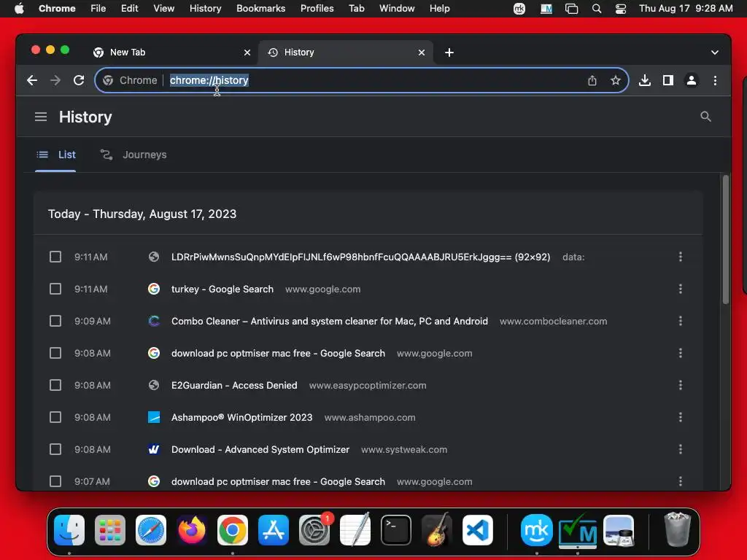Check the turkey Google Search entry checkbox
Screen dimensions: 747x560
click(55, 289)
